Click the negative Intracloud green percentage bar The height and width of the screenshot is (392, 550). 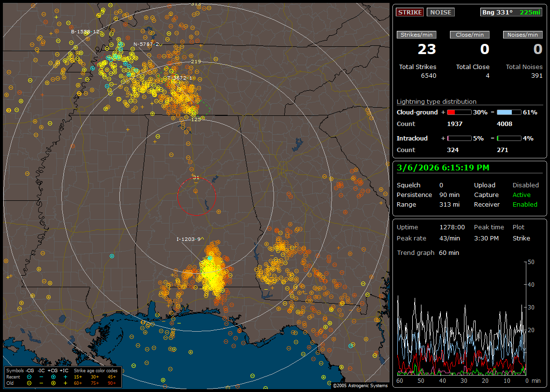(x=509, y=138)
